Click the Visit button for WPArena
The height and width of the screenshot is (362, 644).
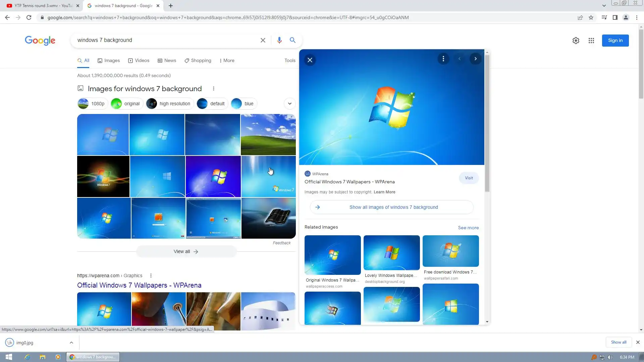coord(469,178)
